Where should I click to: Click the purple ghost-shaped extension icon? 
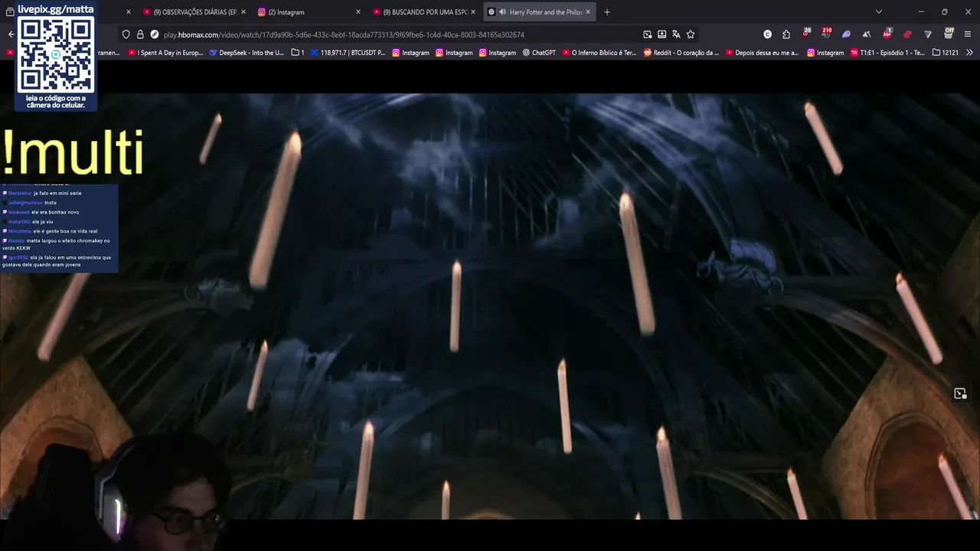[x=846, y=34]
